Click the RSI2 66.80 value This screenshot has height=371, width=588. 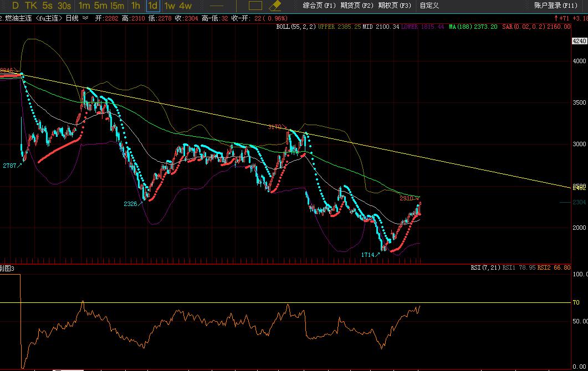(x=554, y=267)
